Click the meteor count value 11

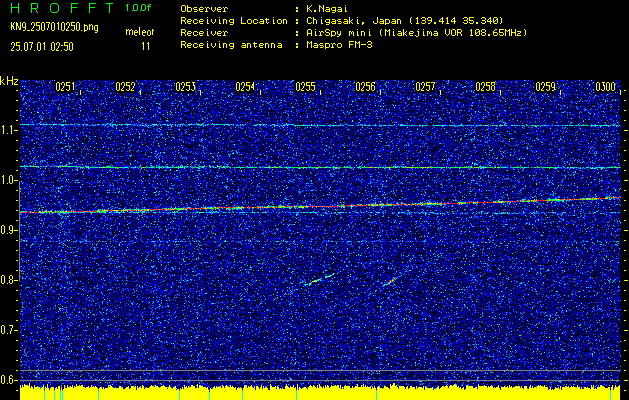(x=145, y=47)
